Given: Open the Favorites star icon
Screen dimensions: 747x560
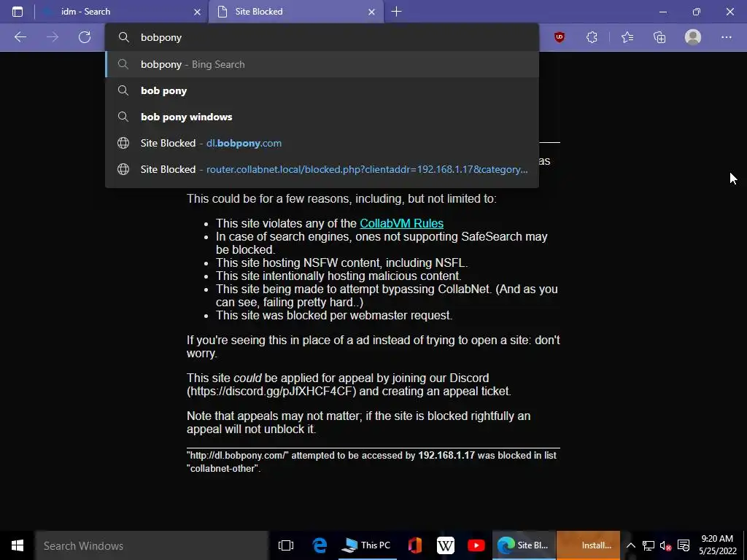Looking at the screenshot, I should (x=627, y=37).
